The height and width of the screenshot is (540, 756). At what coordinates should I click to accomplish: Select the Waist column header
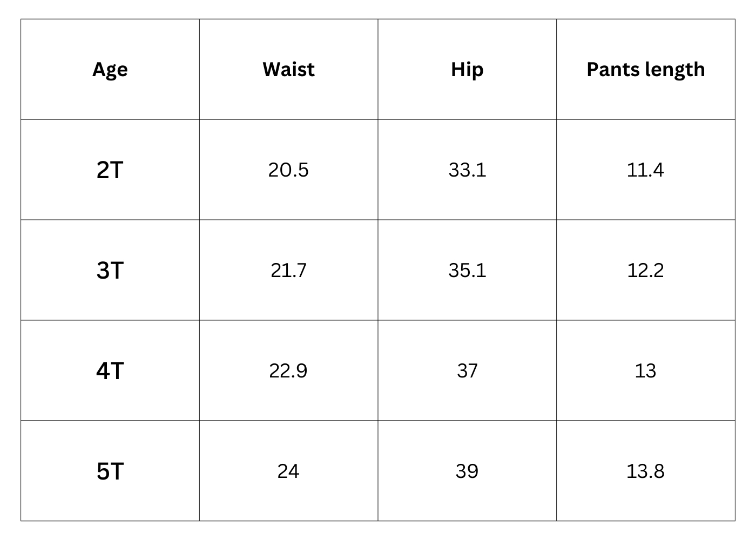[288, 70]
